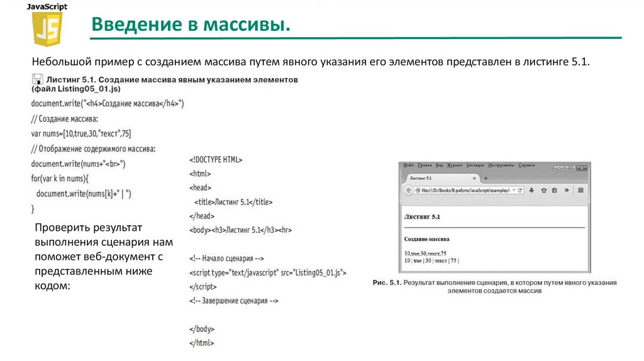Open the hamburger menu in the browser
This screenshot has height=361, width=644.
(x=580, y=190)
